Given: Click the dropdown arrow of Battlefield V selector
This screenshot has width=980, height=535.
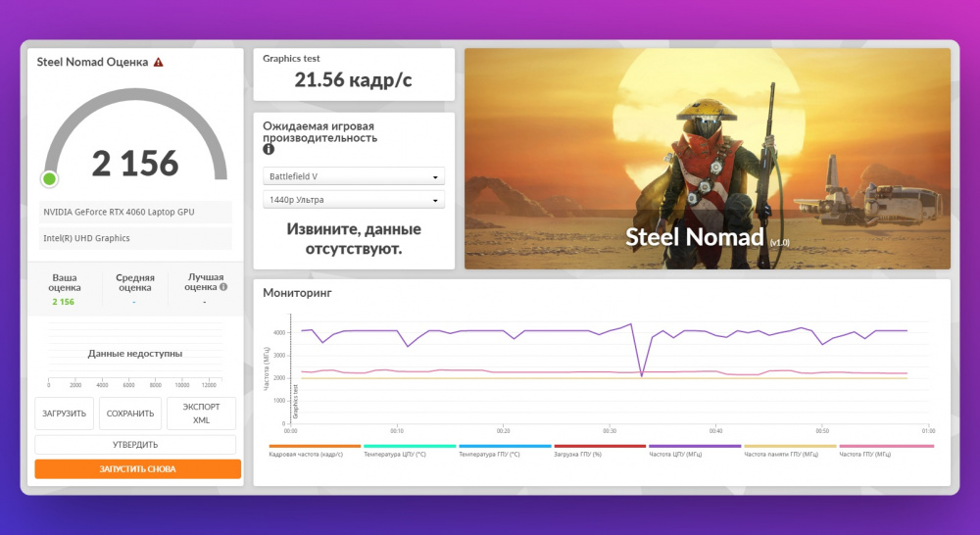Looking at the screenshot, I should [x=436, y=177].
